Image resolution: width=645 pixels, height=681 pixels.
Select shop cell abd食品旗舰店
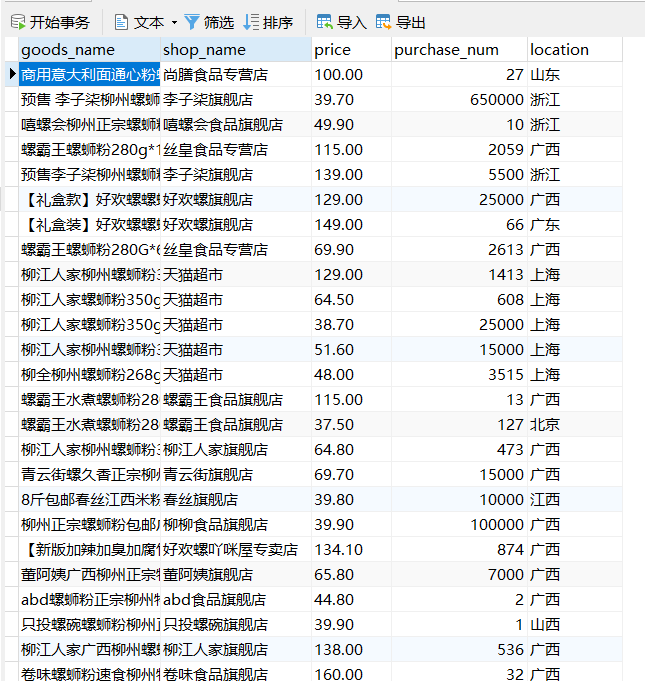click(236, 599)
